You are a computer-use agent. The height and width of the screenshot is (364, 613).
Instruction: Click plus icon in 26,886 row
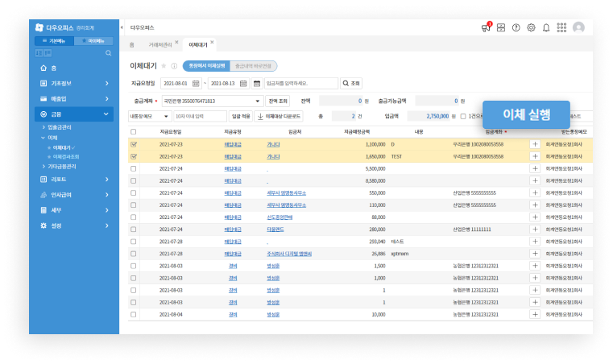(x=535, y=254)
